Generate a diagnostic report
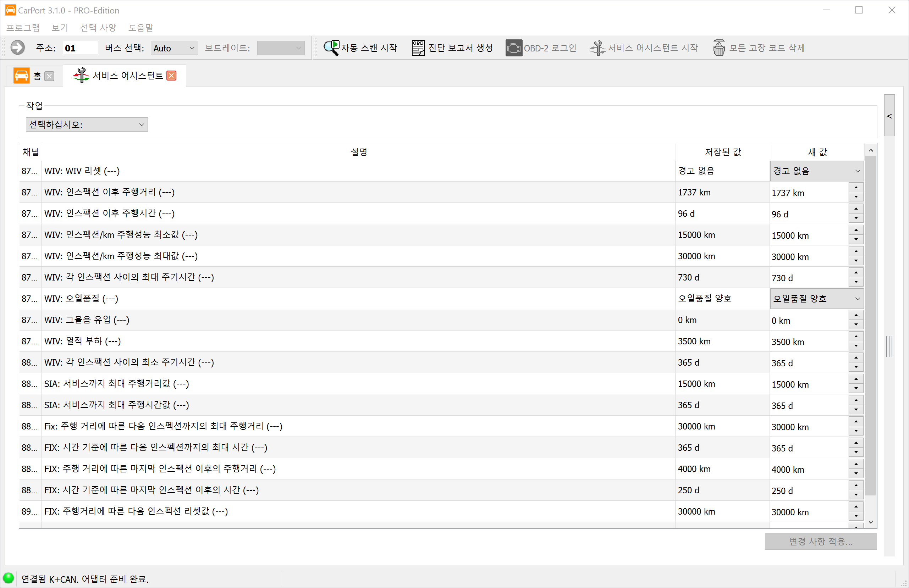909x588 pixels. coord(453,48)
